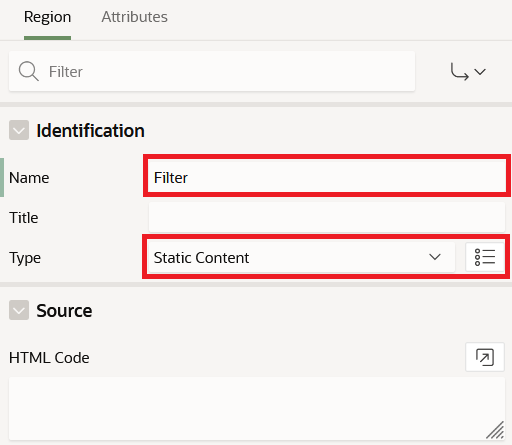Click the Name input field

pos(327,177)
